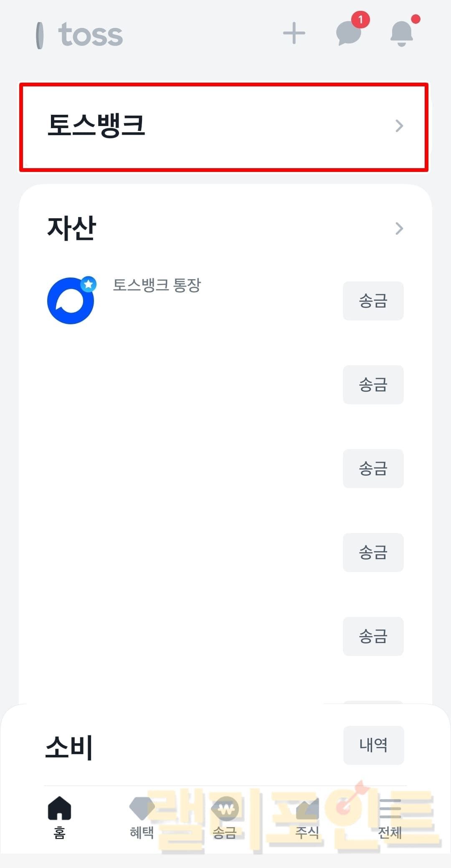451x868 pixels.
Task: Tap the 소비 section heading
Action: tap(69, 747)
